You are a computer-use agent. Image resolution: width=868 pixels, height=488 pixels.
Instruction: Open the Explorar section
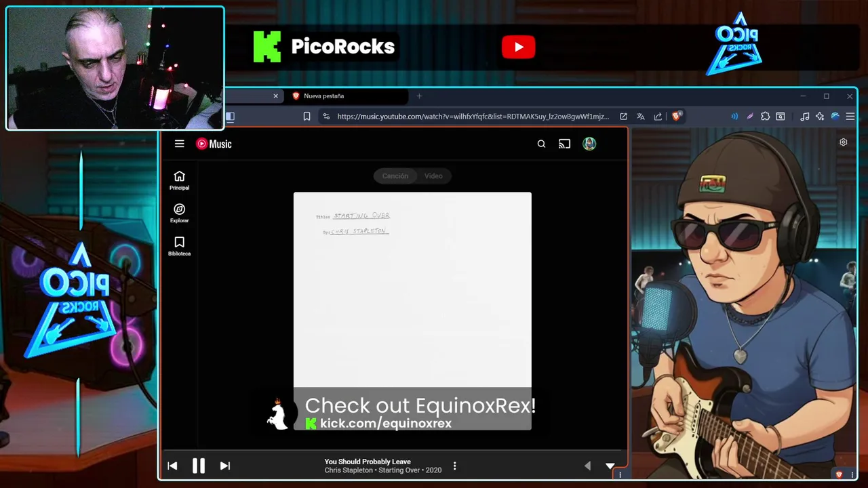pos(179,213)
